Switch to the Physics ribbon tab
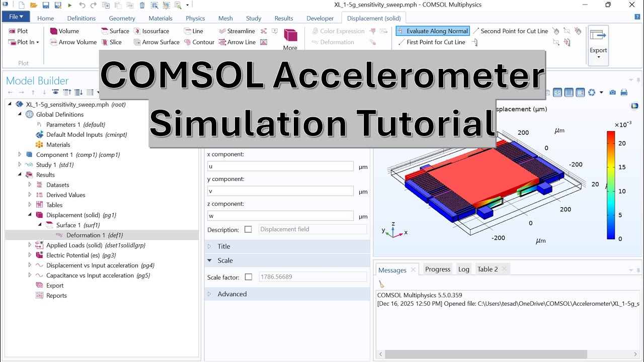 [195, 18]
